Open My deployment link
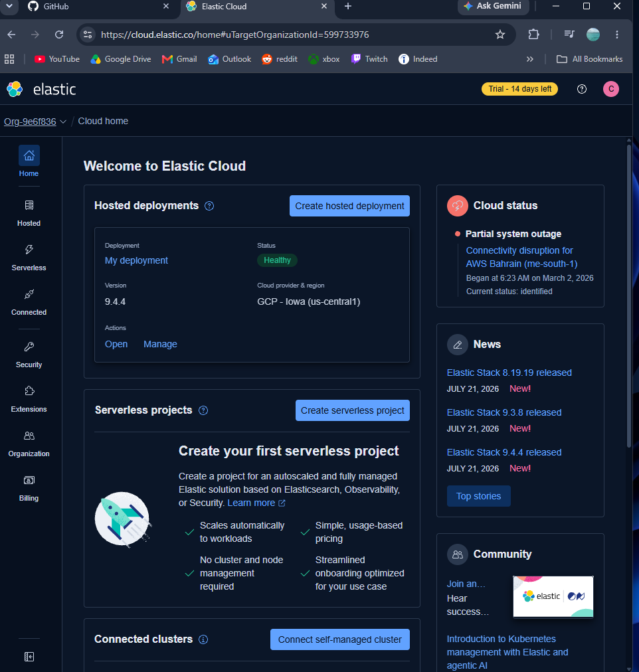Viewport: 639px width, 672px height. (136, 260)
